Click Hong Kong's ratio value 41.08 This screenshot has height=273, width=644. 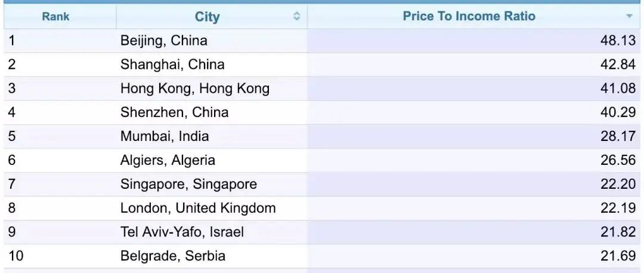click(618, 88)
